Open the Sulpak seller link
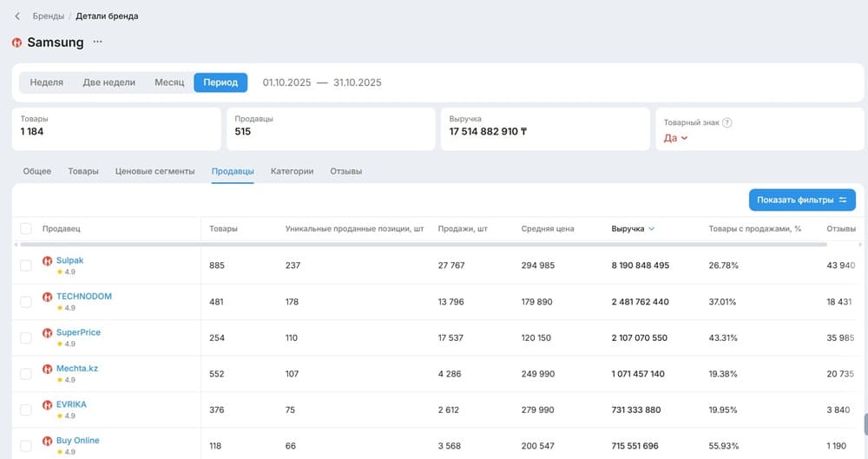Image resolution: width=868 pixels, height=459 pixels. point(69,260)
